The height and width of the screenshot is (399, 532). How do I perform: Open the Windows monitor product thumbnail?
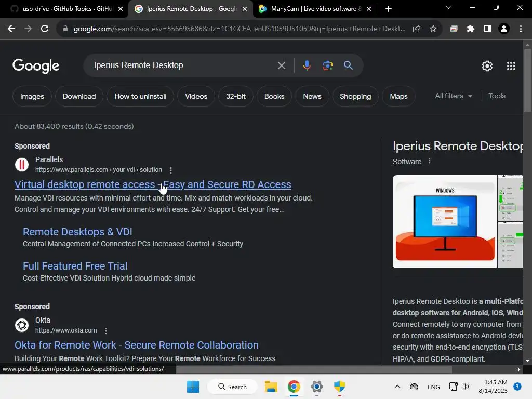click(445, 221)
